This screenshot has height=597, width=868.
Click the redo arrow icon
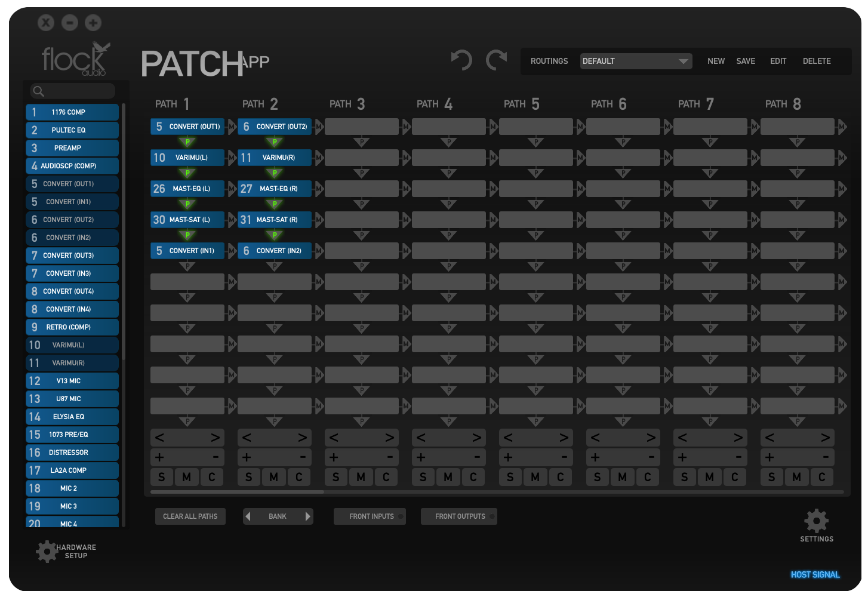pos(496,60)
